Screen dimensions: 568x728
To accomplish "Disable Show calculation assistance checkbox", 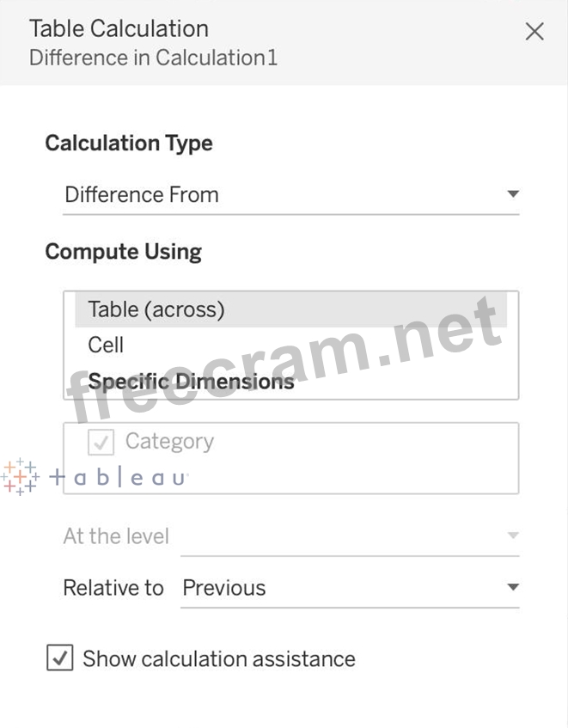I will pyautogui.click(x=60, y=659).
